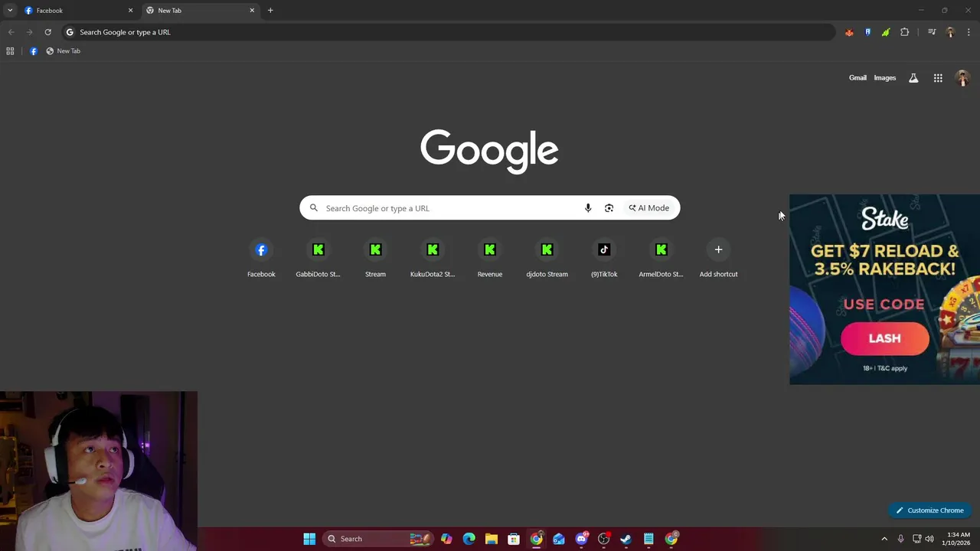Close the Facebook tab
This screenshot has height=551, width=980.
pyautogui.click(x=130, y=11)
